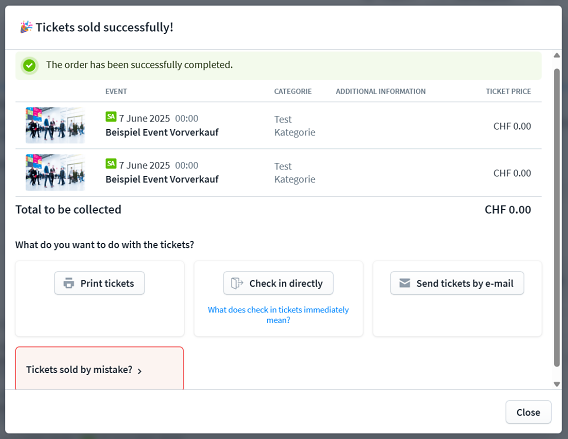Image resolution: width=568 pixels, height=439 pixels.
Task: Open the second event thumbnail image
Action: (55, 172)
